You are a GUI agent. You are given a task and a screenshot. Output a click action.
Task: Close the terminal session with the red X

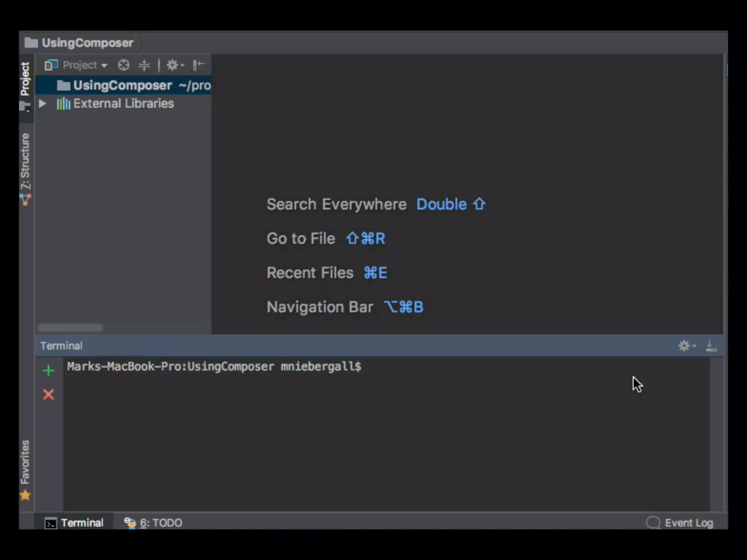[x=48, y=394]
